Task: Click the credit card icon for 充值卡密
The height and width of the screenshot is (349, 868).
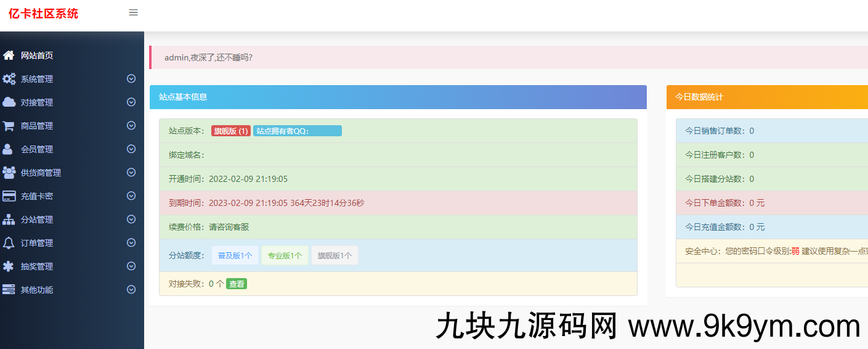Action: tap(9, 196)
